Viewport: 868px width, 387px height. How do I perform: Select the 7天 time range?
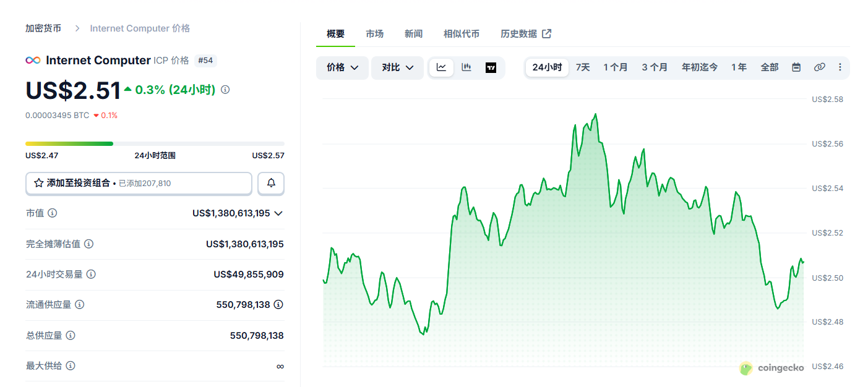point(583,67)
